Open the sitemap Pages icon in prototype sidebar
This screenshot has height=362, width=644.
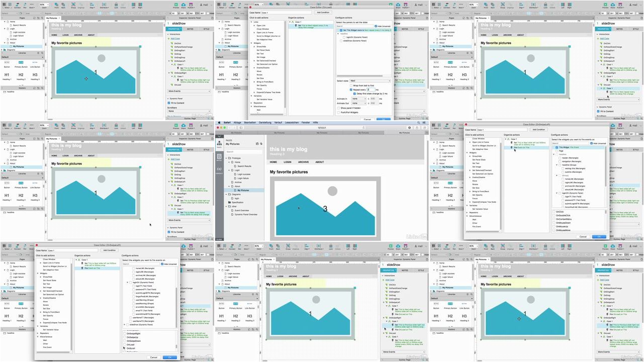click(219, 144)
